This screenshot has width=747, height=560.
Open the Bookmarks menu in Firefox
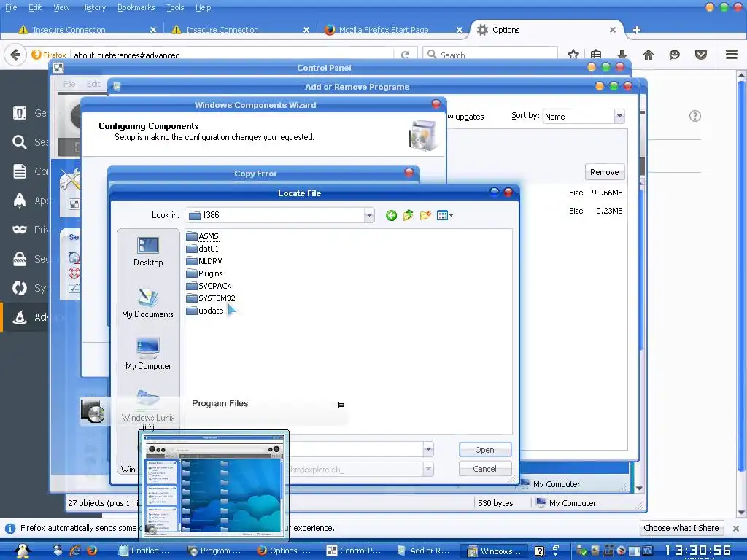click(136, 7)
